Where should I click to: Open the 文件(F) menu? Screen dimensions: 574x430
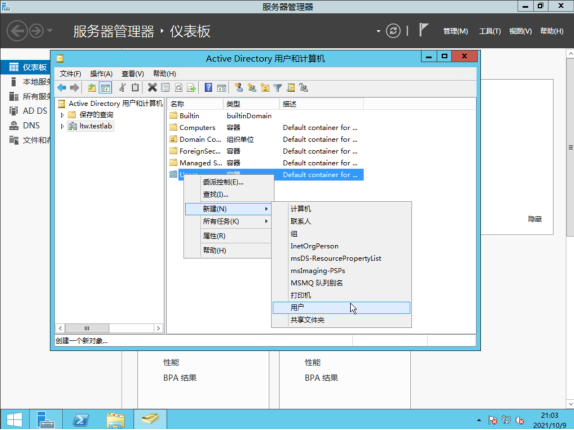70,74
